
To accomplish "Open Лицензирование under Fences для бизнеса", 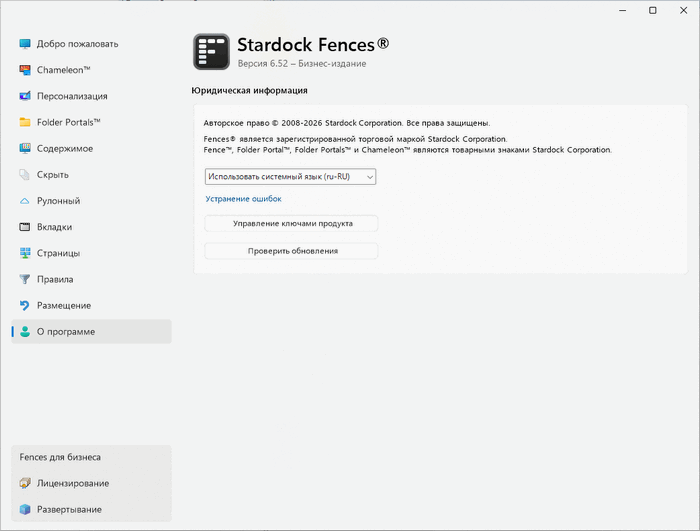I will (92, 483).
